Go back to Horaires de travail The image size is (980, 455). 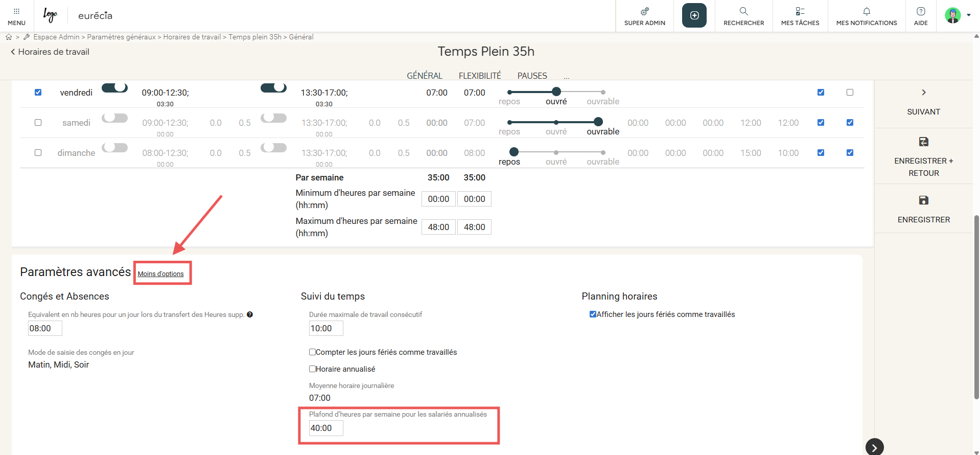point(50,52)
